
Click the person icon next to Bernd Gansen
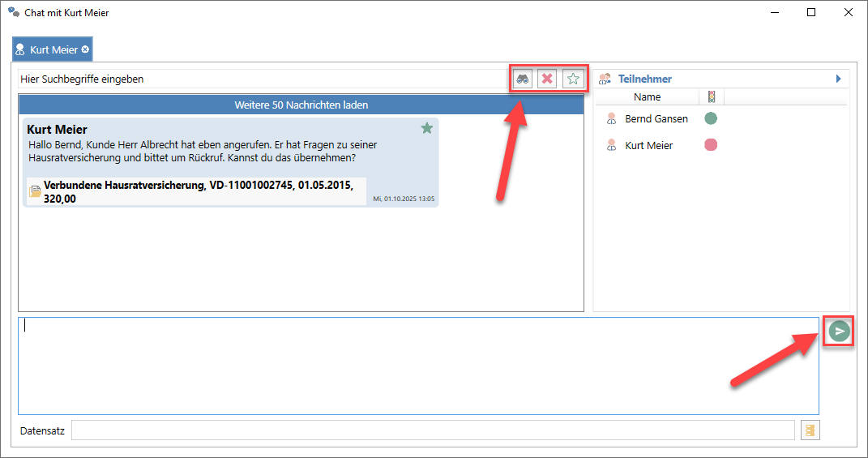(x=611, y=118)
